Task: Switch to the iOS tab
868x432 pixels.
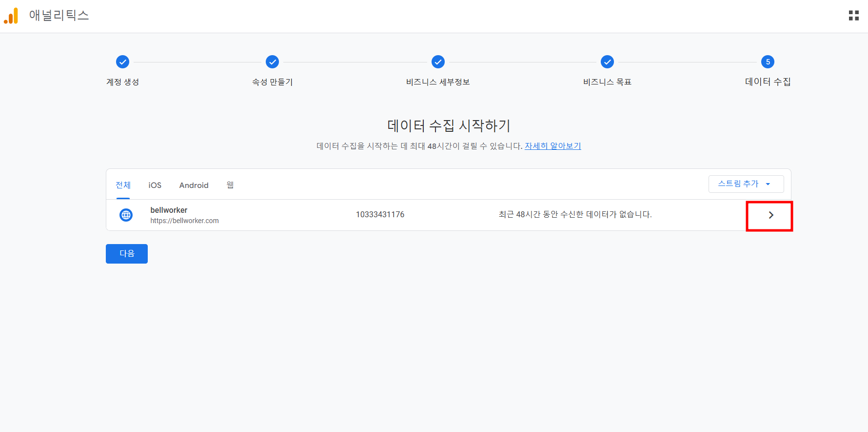Action: pos(155,185)
